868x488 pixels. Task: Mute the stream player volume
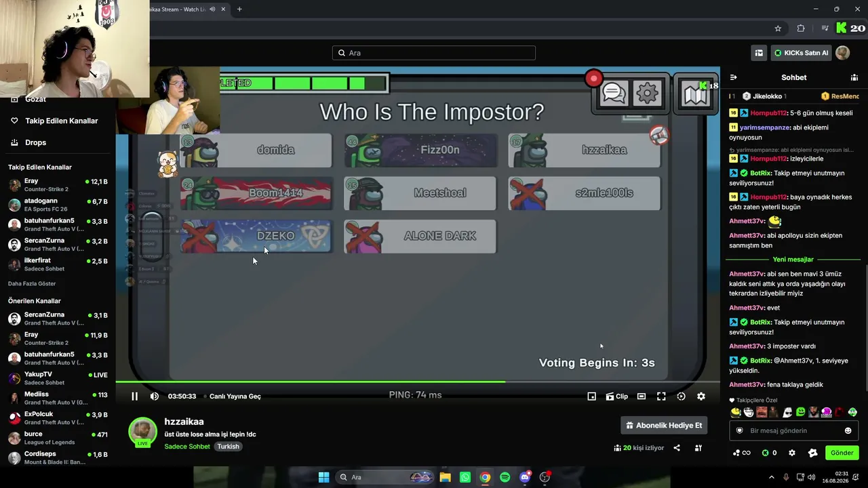[155, 396]
